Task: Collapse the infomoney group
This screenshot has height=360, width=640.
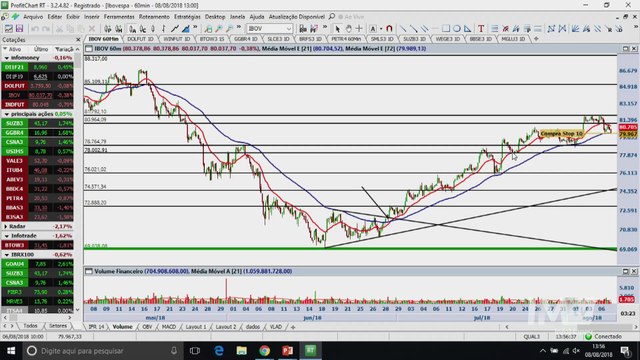Action: 7,58
